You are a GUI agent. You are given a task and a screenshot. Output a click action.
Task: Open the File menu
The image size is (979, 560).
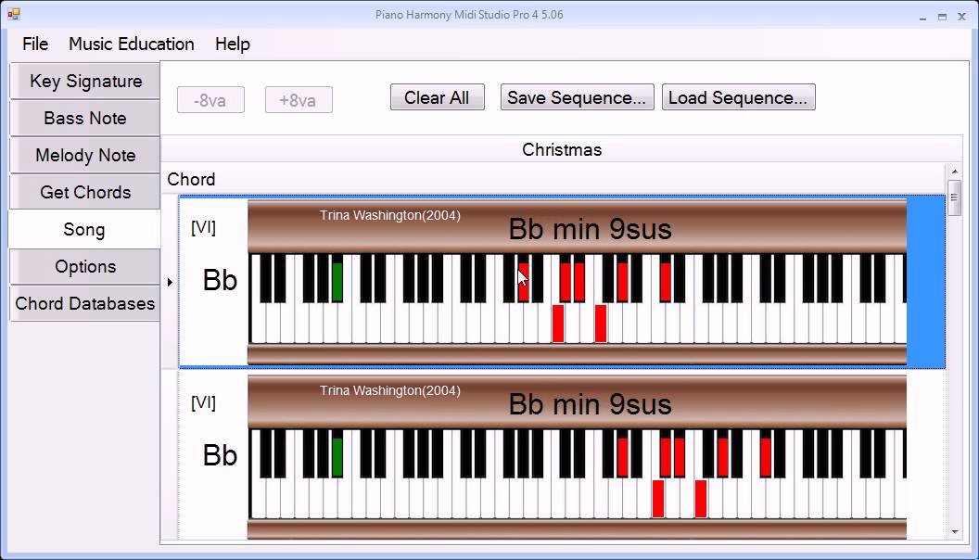pyautogui.click(x=35, y=45)
